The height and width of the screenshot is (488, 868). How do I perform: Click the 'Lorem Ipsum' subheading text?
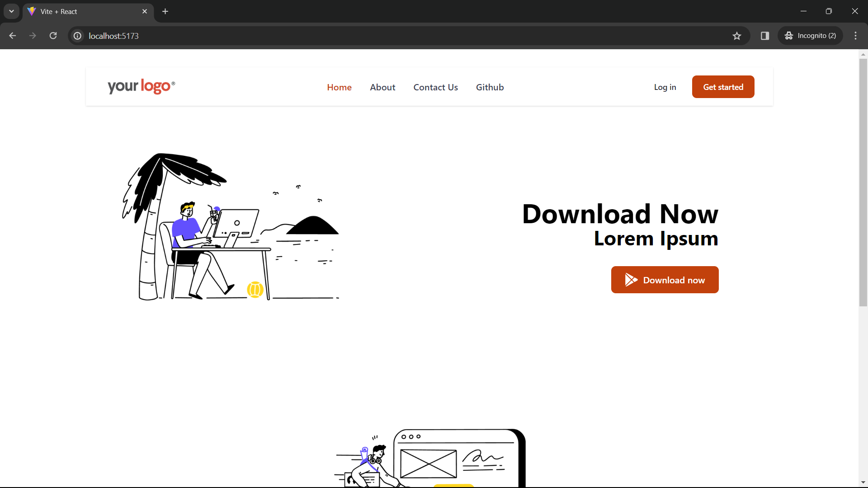656,239
